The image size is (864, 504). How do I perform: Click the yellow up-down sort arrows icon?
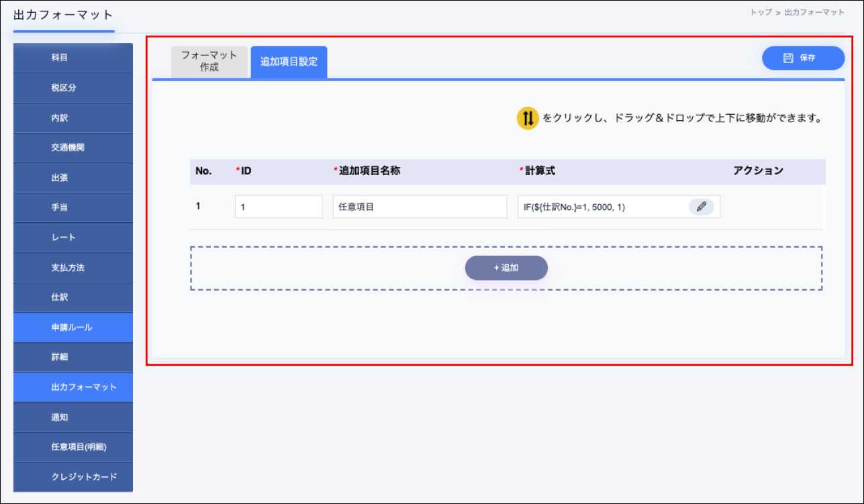coord(528,119)
